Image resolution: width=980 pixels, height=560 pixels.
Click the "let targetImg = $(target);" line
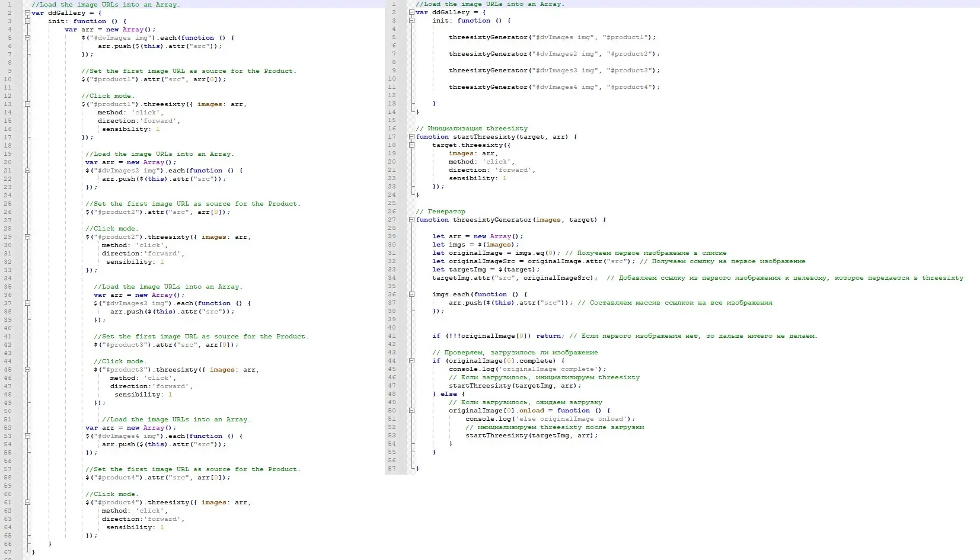[x=486, y=270]
